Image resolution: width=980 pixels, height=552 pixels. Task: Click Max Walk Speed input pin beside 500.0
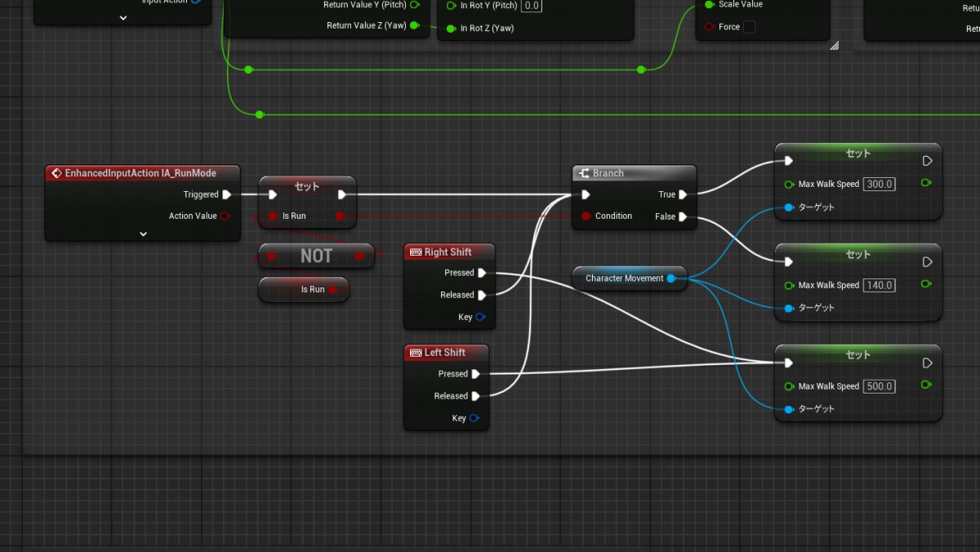click(789, 386)
